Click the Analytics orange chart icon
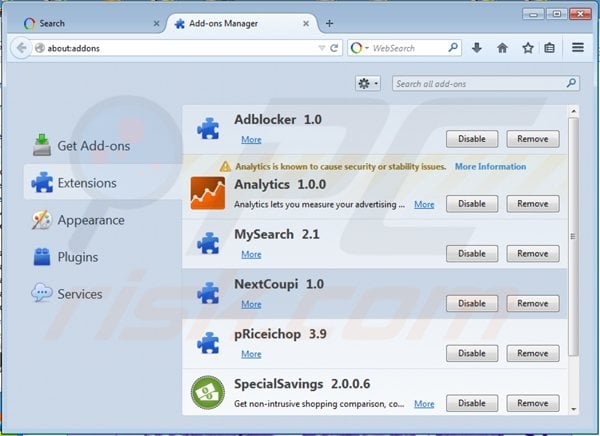This screenshot has width=600, height=436. click(208, 193)
